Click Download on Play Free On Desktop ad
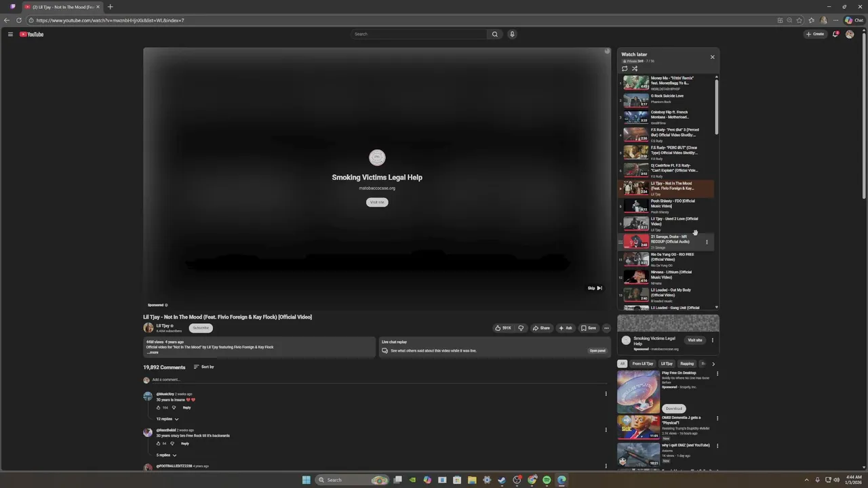The height and width of the screenshot is (488, 868). (x=673, y=409)
